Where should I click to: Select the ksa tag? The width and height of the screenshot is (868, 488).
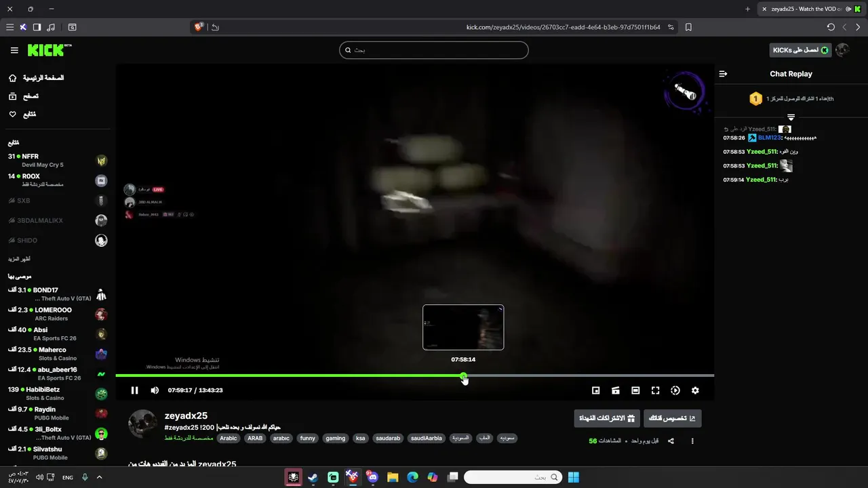(x=361, y=439)
